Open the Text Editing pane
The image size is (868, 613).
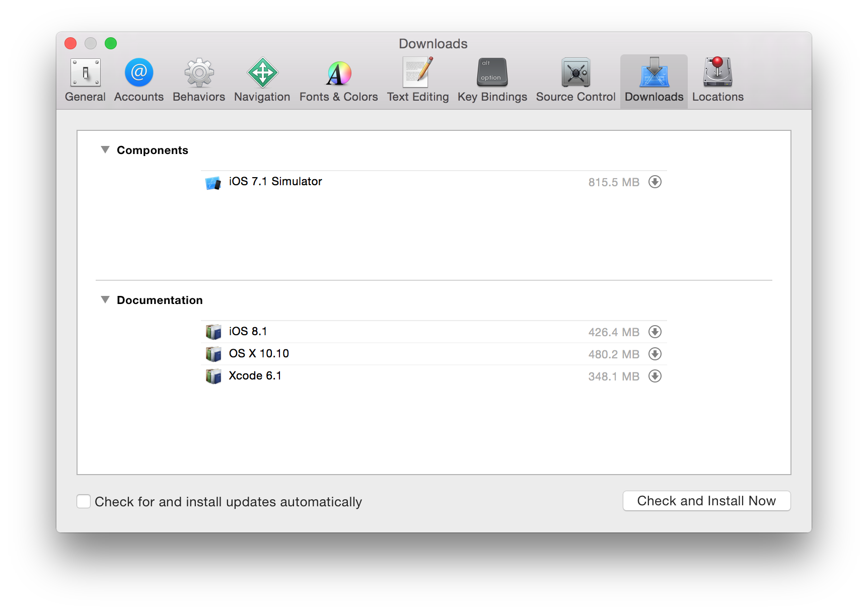[418, 81]
